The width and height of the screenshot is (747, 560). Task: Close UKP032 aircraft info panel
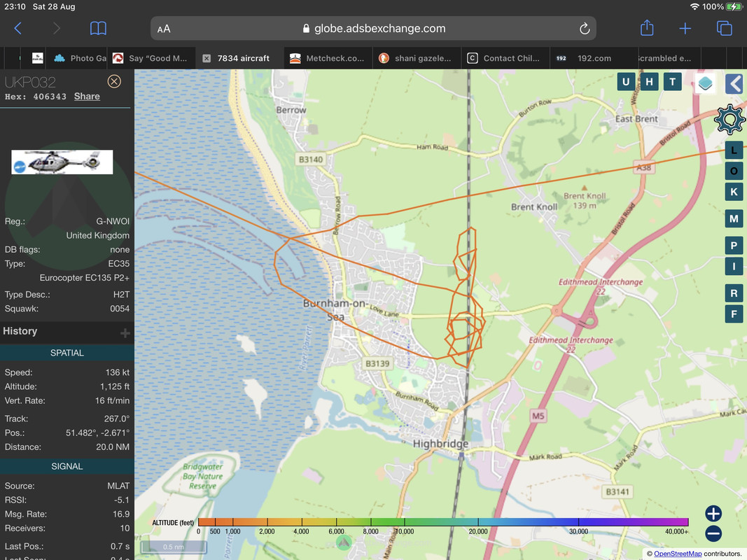114,81
